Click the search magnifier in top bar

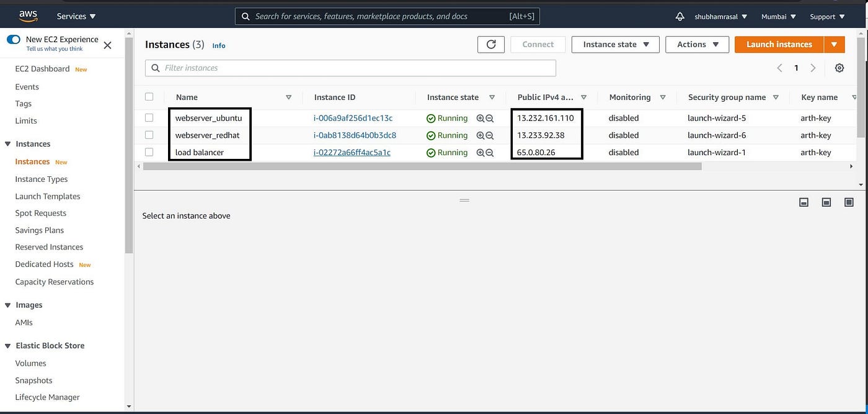(x=246, y=16)
